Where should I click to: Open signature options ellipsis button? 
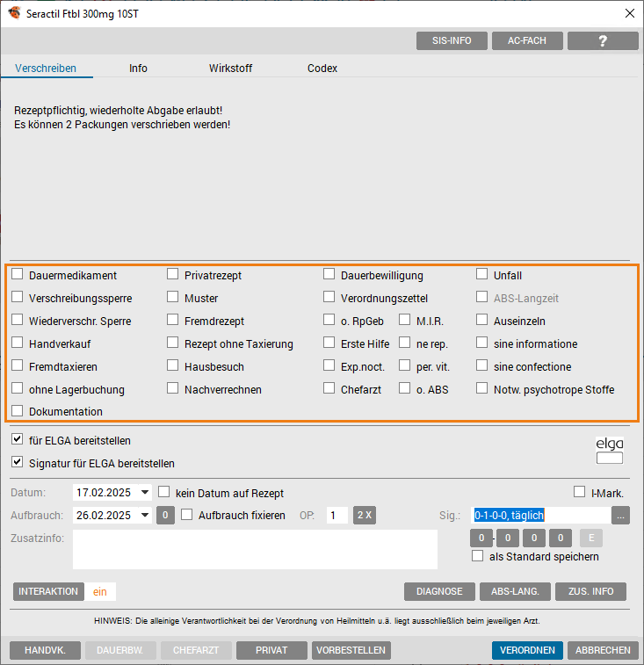tap(620, 516)
